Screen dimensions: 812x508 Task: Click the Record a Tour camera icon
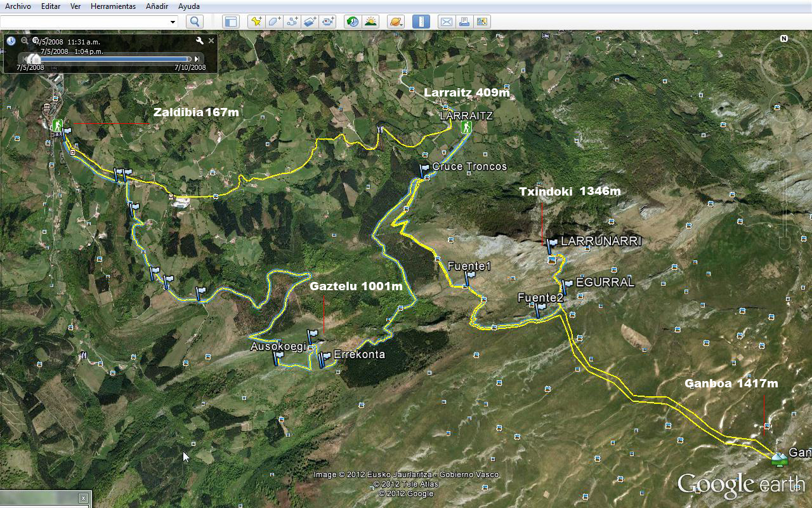click(327, 22)
